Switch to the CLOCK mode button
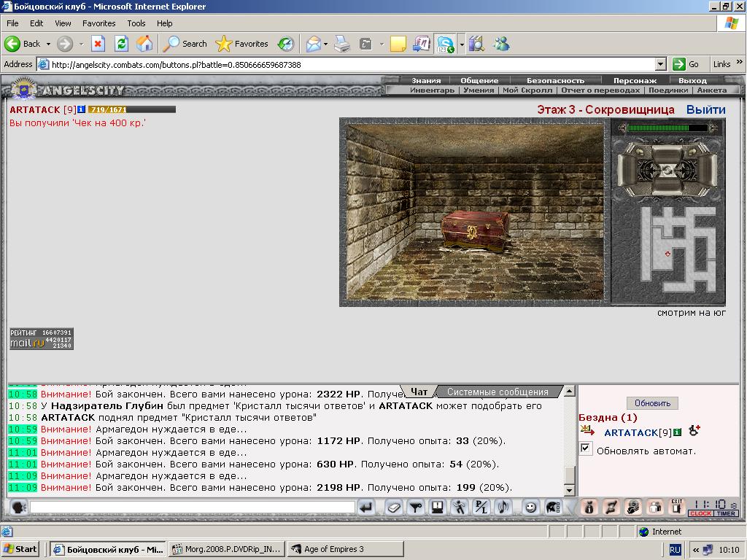Viewport: 747px width, 560px height. click(700, 513)
